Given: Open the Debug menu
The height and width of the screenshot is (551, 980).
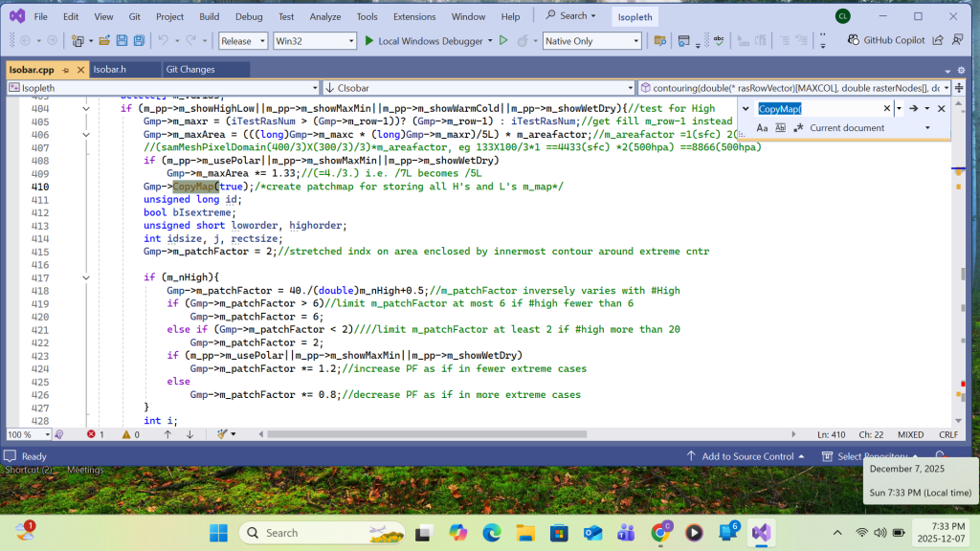Looking at the screenshot, I should click(248, 16).
